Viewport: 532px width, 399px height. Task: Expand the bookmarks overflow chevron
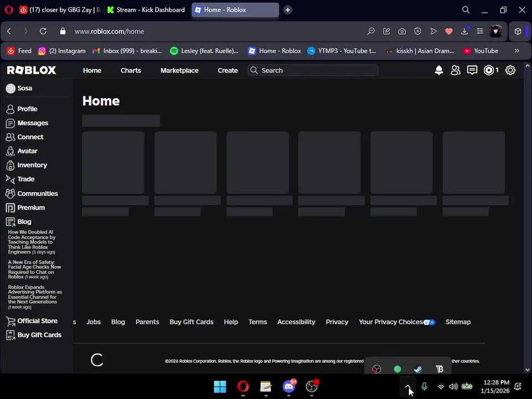(516, 51)
